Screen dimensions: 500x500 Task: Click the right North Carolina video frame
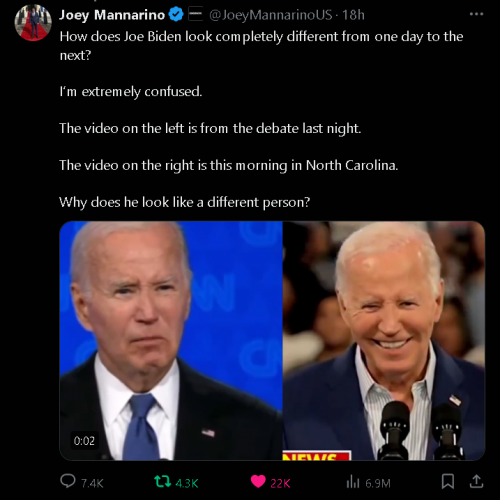[x=384, y=341]
